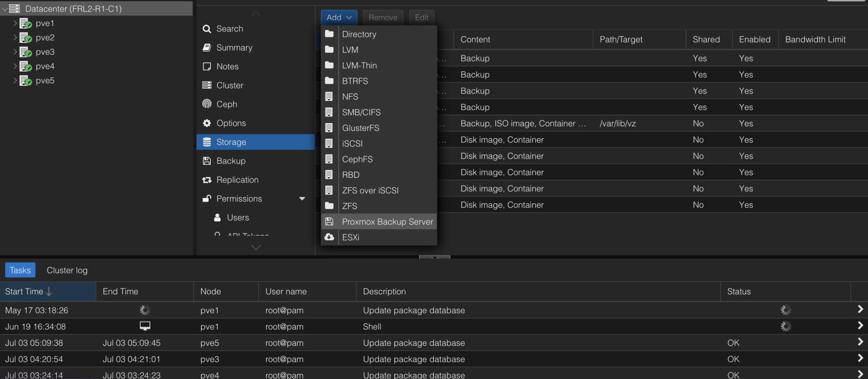Viewport: 868px width, 379px height.
Task: Click the monitor icon in Shell task row
Action: pyautogui.click(x=145, y=326)
